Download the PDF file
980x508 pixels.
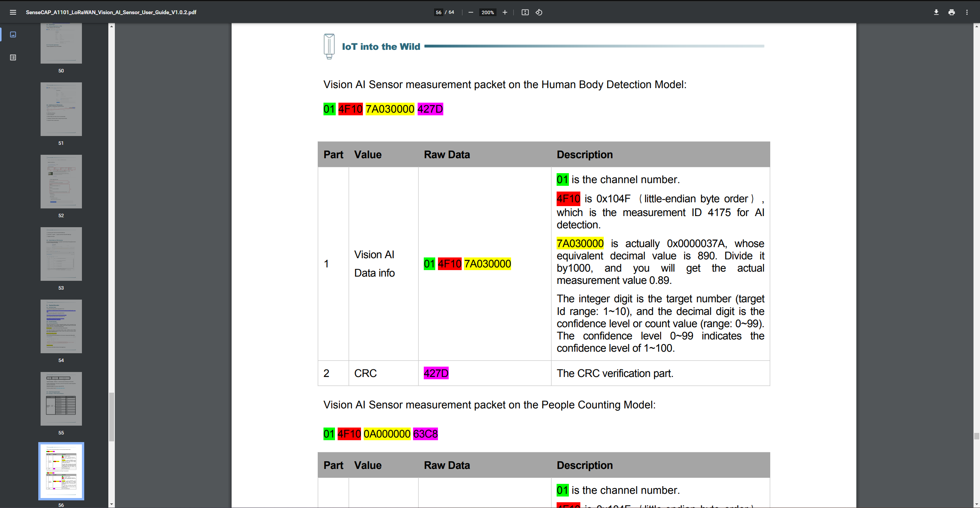coord(936,12)
